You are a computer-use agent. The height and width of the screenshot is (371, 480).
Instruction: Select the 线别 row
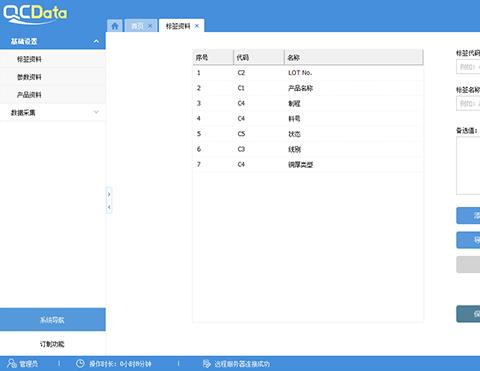coord(308,149)
